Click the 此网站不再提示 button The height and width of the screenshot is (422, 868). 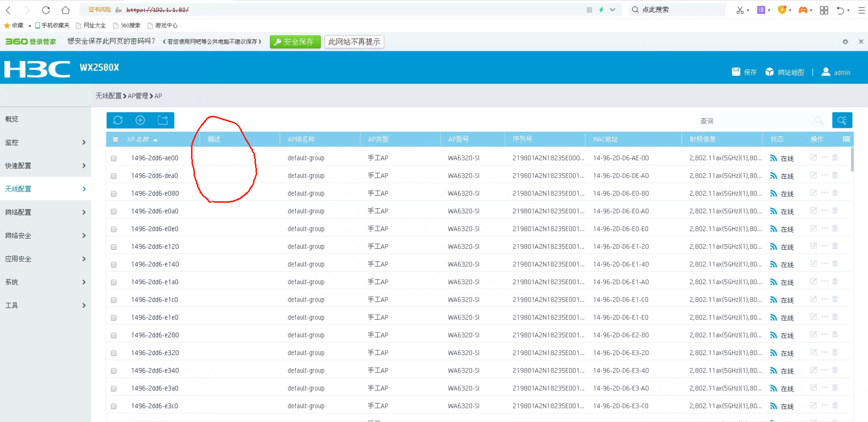(354, 42)
